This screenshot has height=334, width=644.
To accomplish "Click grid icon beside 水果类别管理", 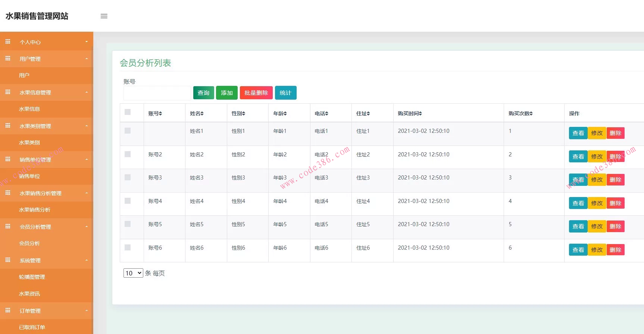I will tap(8, 126).
